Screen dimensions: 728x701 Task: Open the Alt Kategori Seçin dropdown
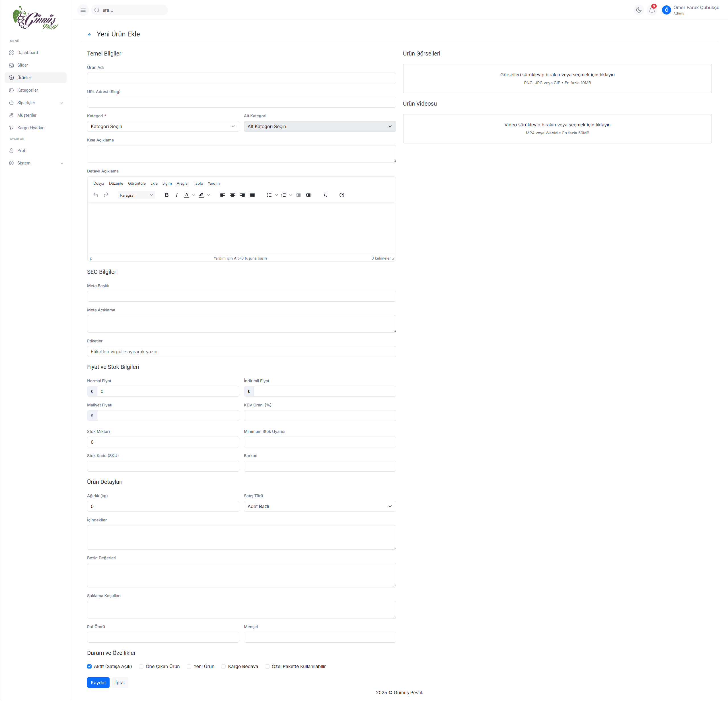pyautogui.click(x=320, y=126)
